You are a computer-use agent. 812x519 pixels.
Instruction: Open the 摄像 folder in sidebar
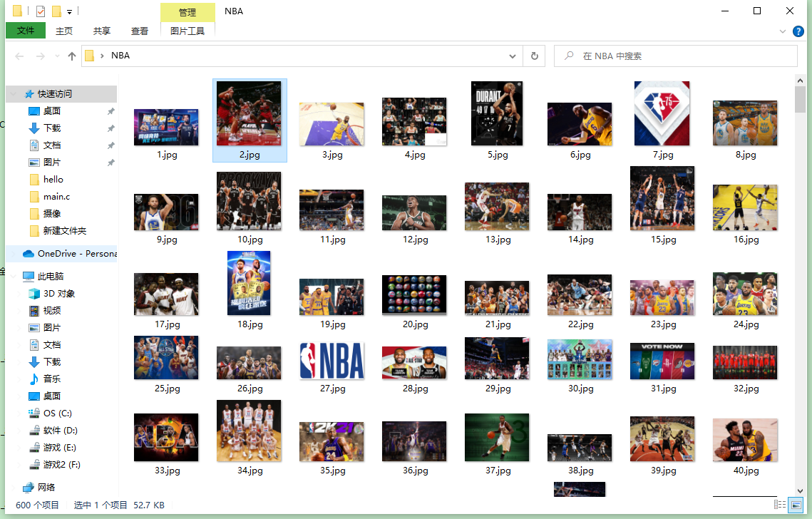click(52, 213)
